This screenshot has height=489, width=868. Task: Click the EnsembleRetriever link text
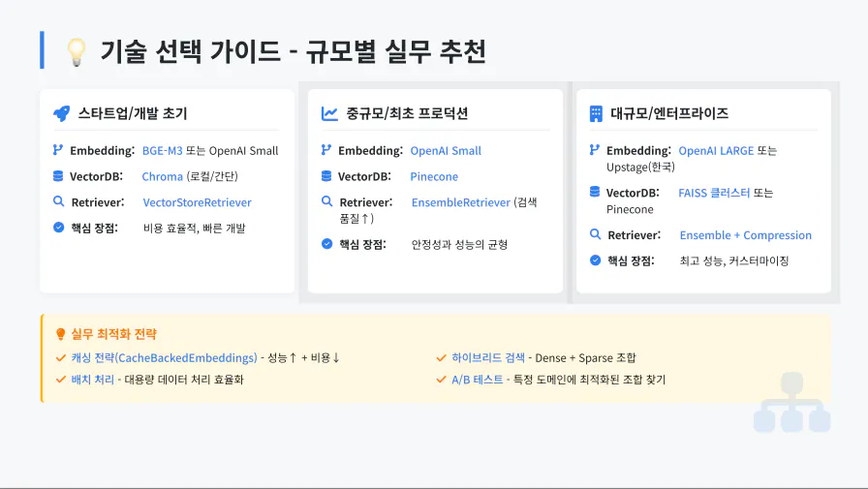point(460,202)
